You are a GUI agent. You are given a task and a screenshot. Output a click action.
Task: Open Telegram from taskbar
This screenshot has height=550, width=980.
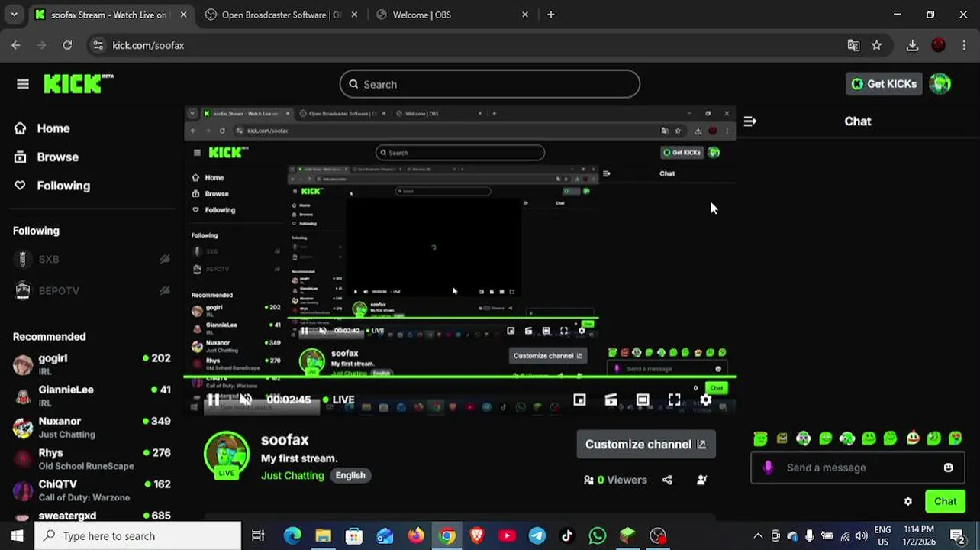pyautogui.click(x=537, y=535)
